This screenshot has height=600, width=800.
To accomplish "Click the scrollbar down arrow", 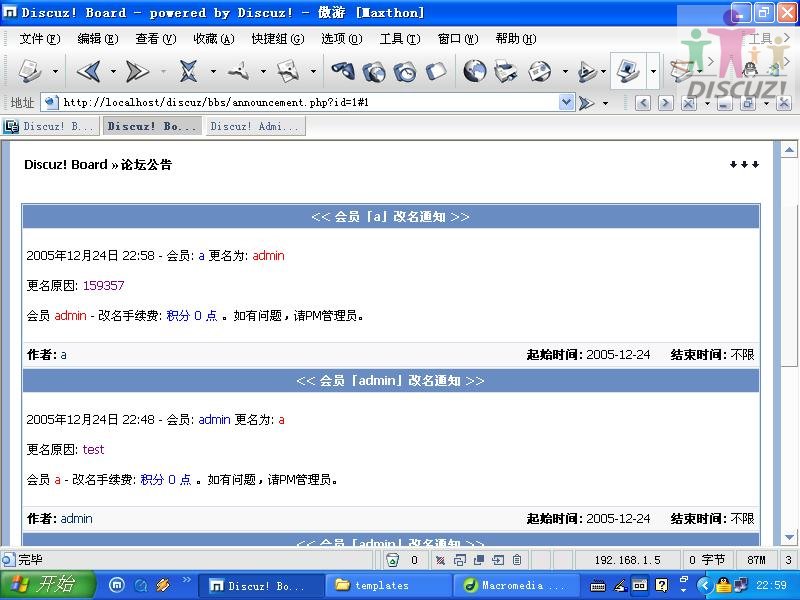I will pos(789,537).
